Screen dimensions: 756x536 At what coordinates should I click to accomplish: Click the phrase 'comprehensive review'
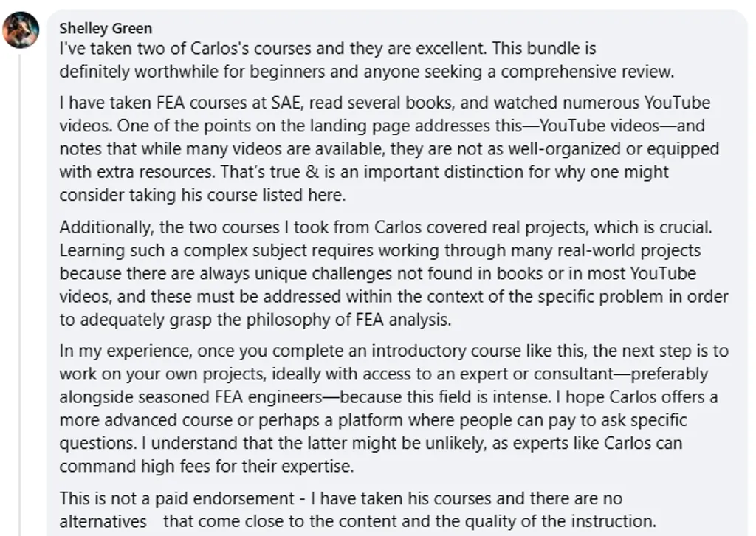587,72
